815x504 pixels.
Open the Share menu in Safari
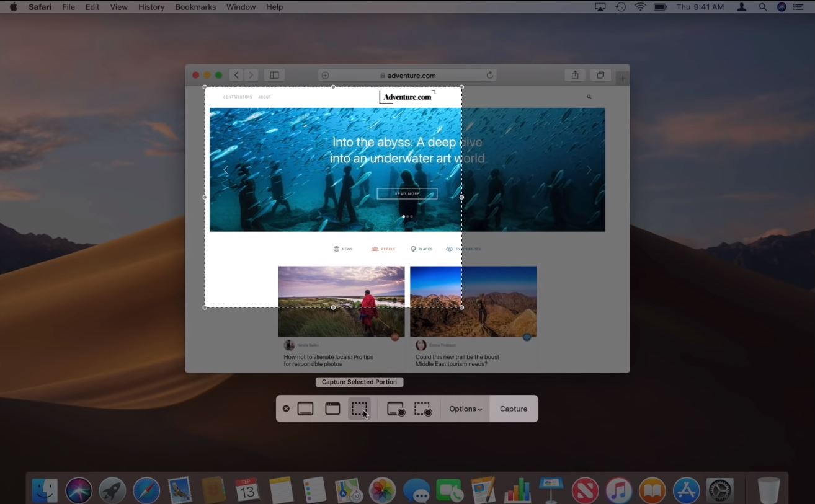pos(574,74)
